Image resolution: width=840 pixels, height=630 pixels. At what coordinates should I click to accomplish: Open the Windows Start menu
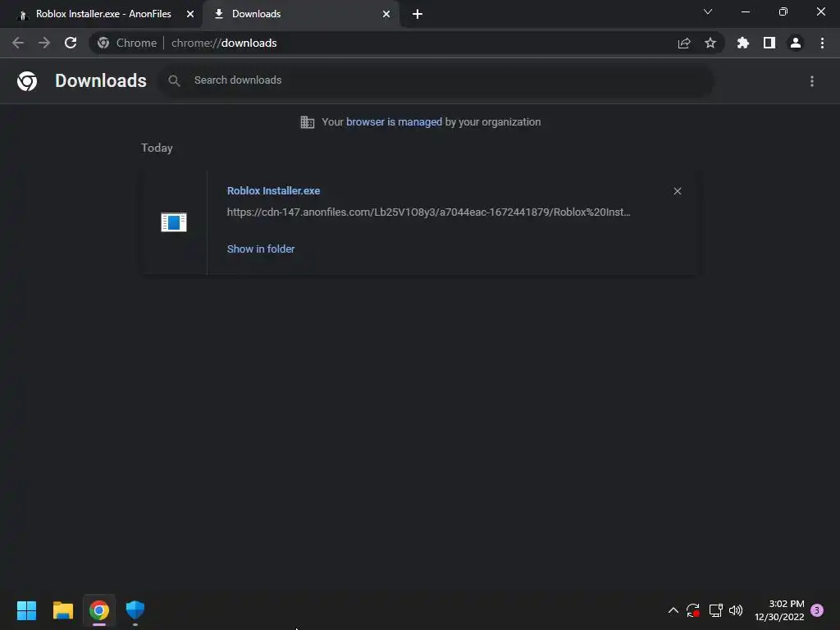[26, 610]
